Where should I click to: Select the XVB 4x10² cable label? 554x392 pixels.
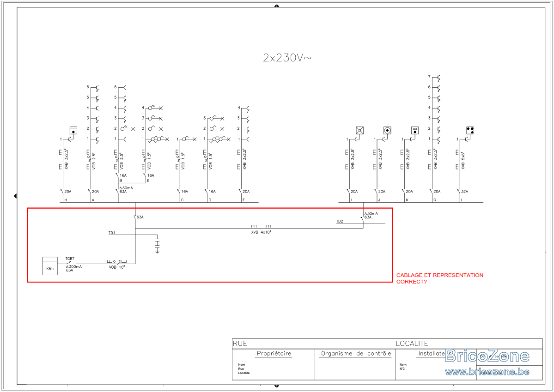[261, 232]
